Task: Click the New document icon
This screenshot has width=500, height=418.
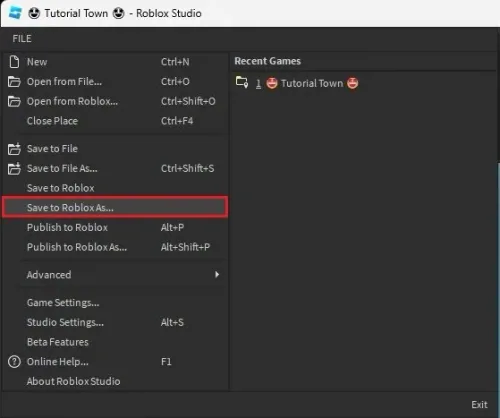Action: click(x=14, y=62)
